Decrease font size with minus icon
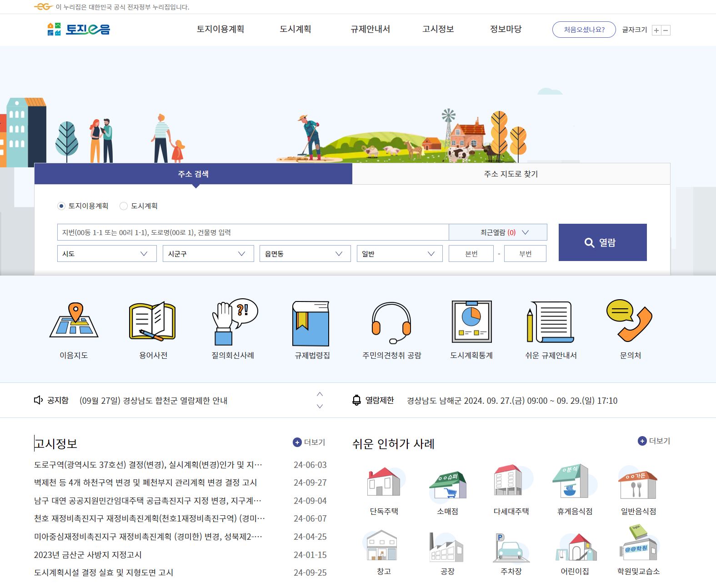The width and height of the screenshot is (716, 588). (x=666, y=30)
